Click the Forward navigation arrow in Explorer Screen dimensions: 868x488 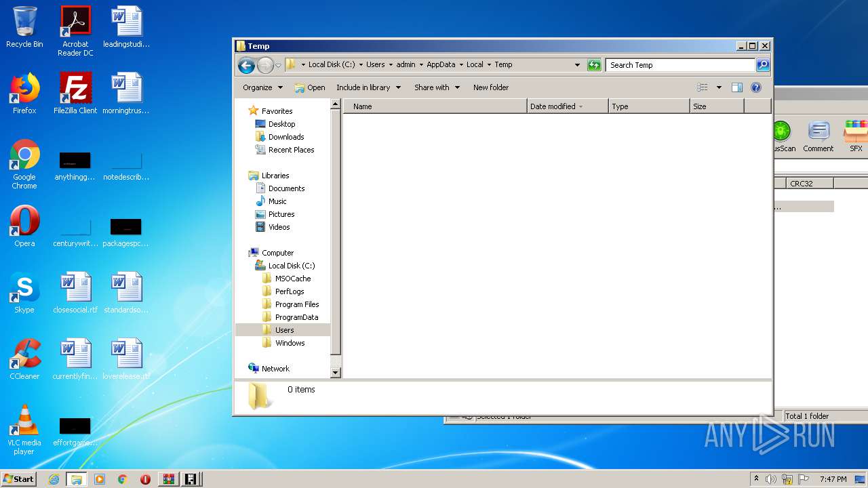[x=265, y=65]
